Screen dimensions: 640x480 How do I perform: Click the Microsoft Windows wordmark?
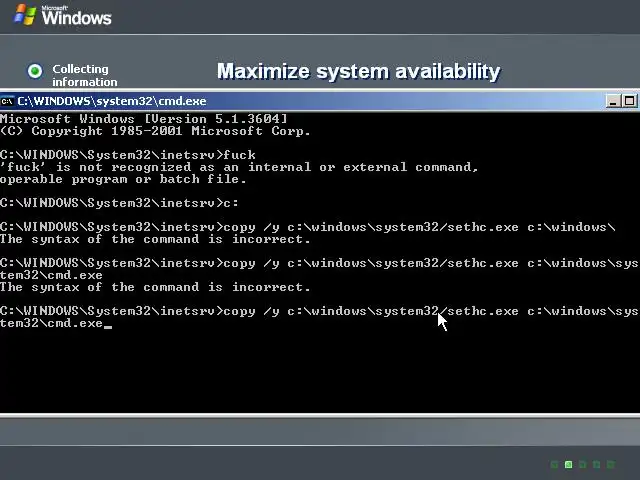[x=76, y=16]
